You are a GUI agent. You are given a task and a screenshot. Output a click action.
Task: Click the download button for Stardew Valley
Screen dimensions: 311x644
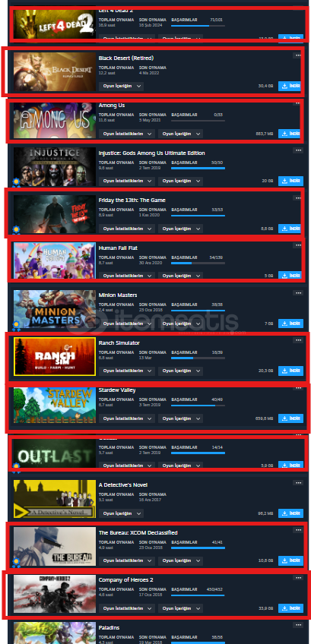pos(290,418)
